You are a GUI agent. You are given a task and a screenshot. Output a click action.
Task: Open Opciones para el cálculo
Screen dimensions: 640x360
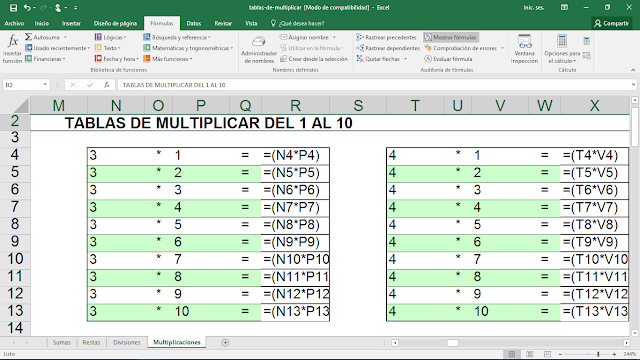[x=562, y=50]
